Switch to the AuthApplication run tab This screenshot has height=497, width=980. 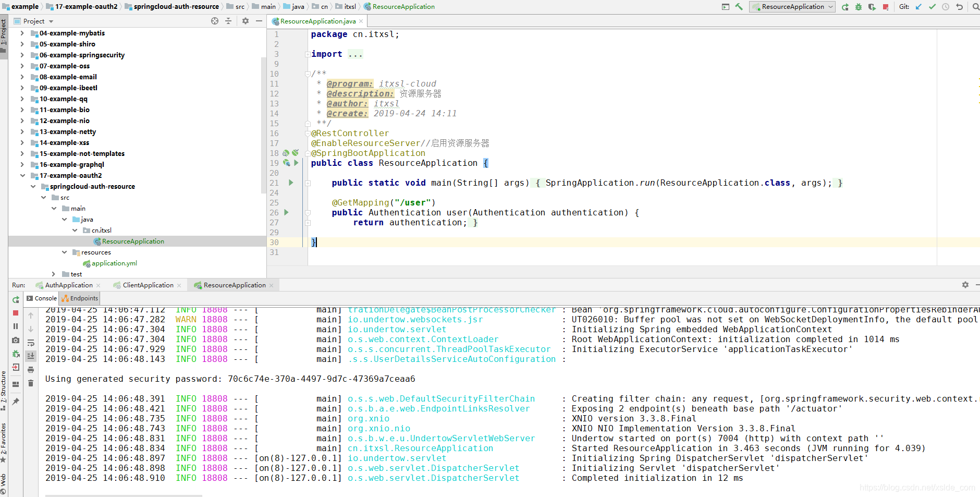69,285
